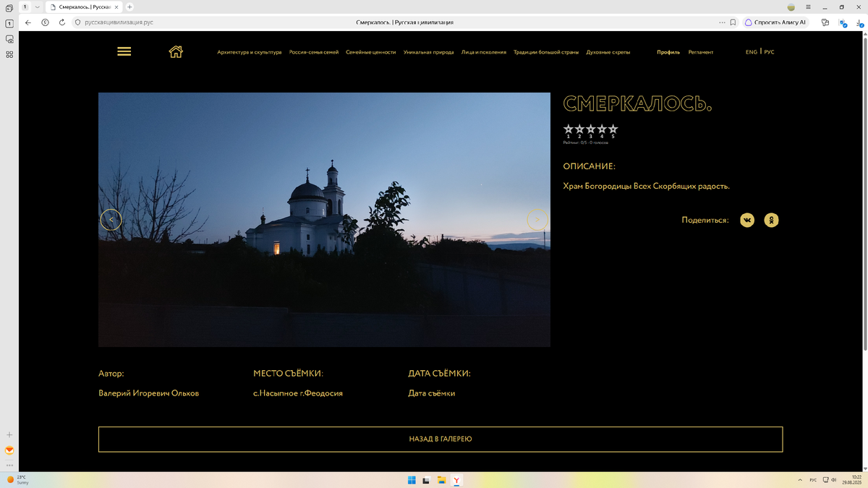Close the Смеркалось tab
The height and width of the screenshot is (488, 868).
(116, 7)
